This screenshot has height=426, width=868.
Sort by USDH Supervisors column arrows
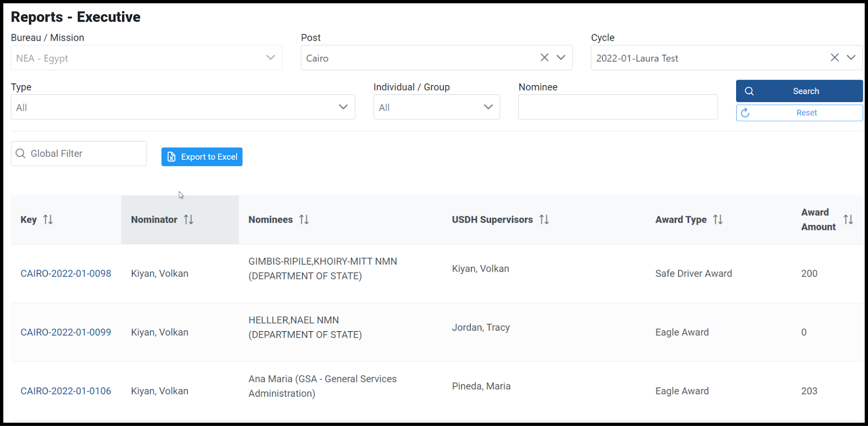tap(544, 220)
